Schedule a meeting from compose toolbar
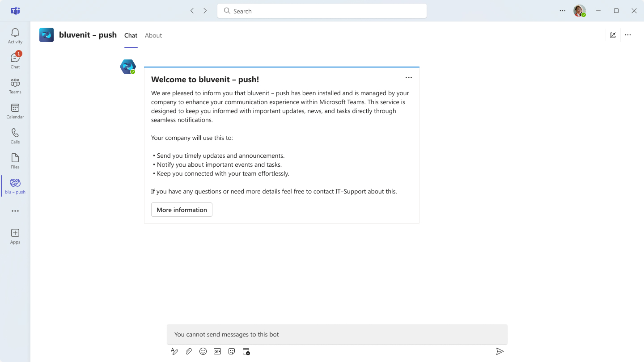644x362 pixels. (x=246, y=352)
